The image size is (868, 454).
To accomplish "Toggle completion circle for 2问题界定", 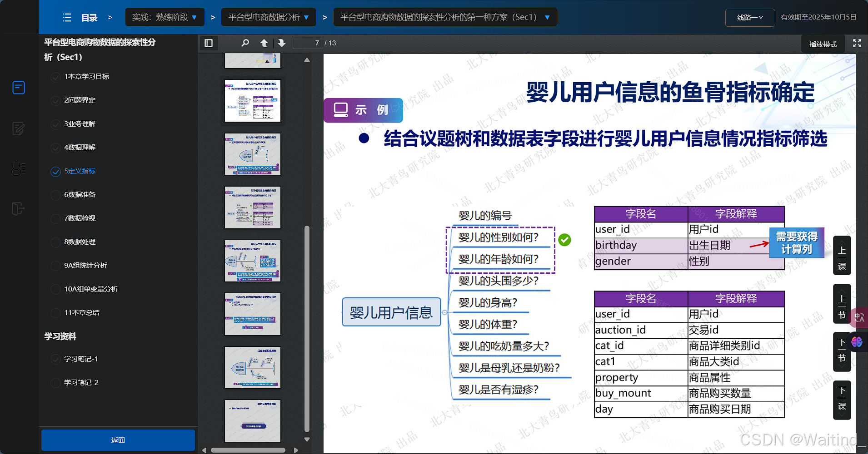I will (55, 101).
